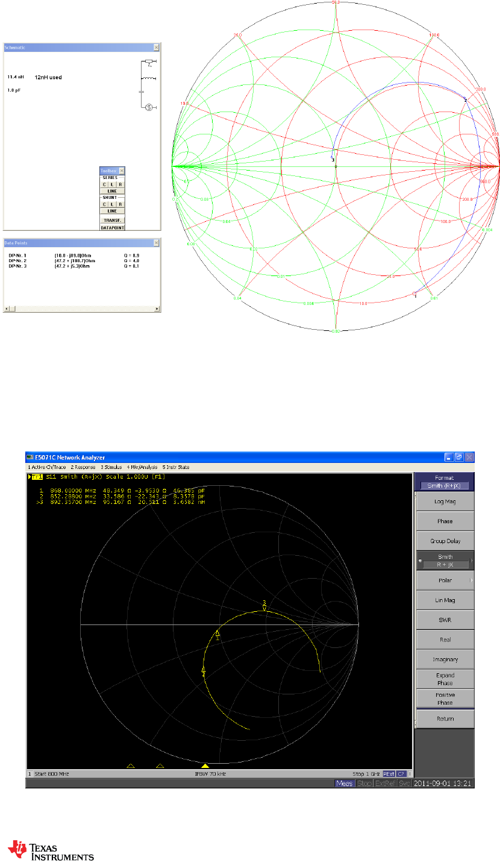Select DP-Nr. 1 row in Data Points

pyautogui.click(x=74, y=256)
